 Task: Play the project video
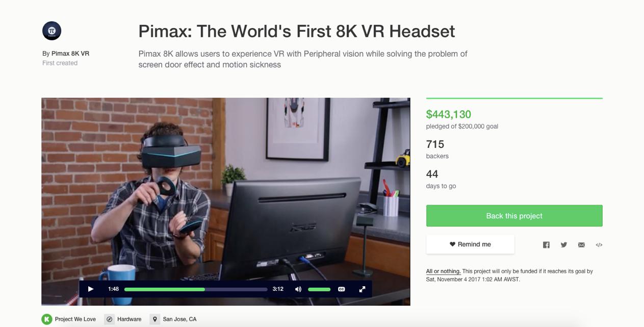(91, 289)
